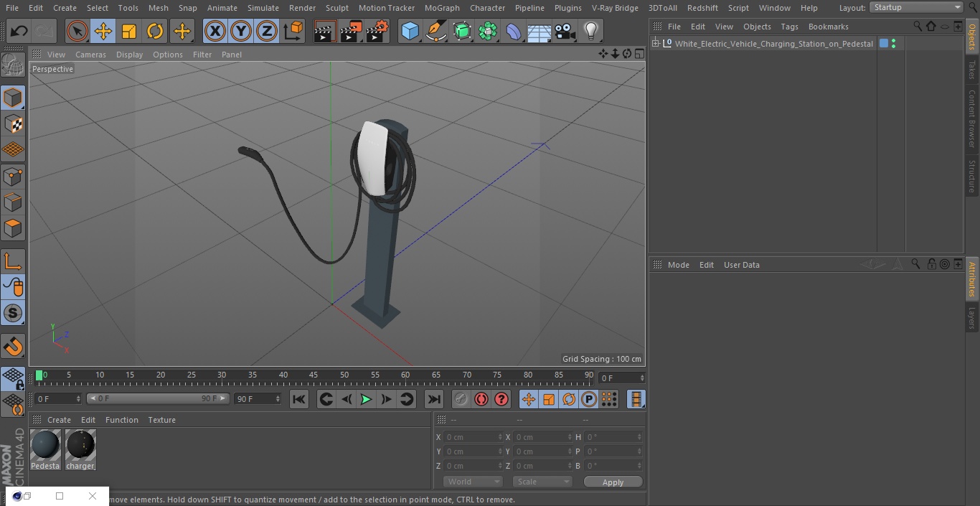Step up the H rotation value
Screen dimensions: 980x506
point(640,435)
